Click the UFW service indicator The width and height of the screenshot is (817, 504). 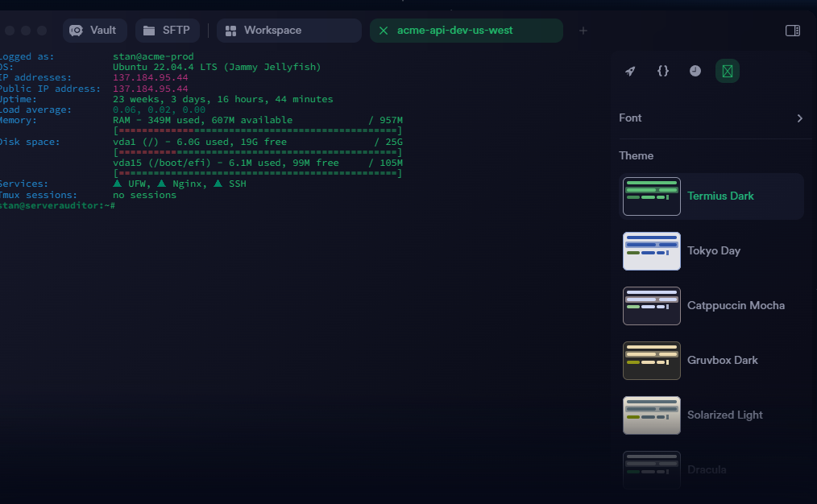131,184
